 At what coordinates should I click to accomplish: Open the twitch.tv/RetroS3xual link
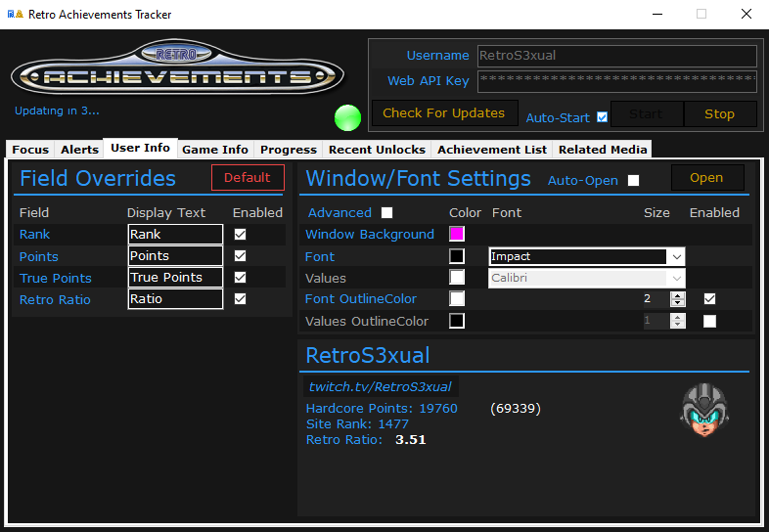point(380,387)
